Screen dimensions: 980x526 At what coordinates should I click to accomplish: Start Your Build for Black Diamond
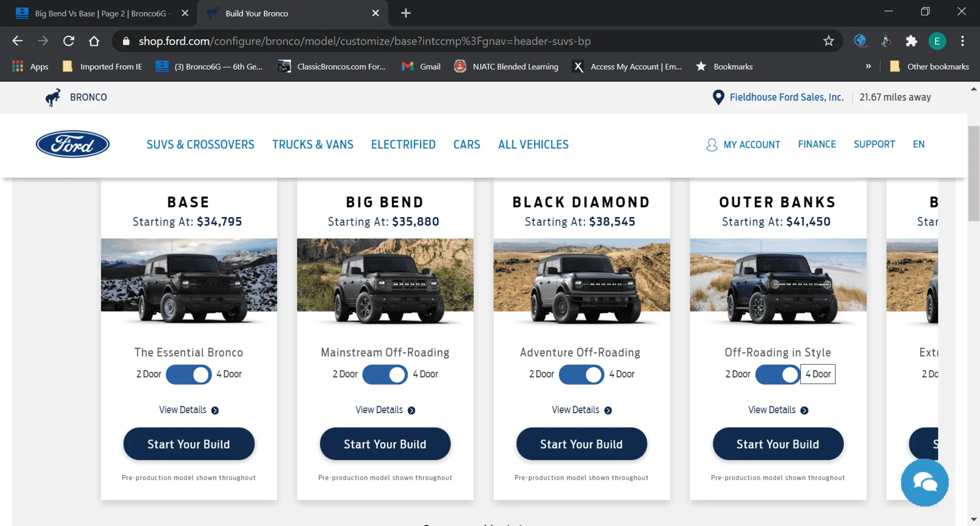pyautogui.click(x=581, y=444)
